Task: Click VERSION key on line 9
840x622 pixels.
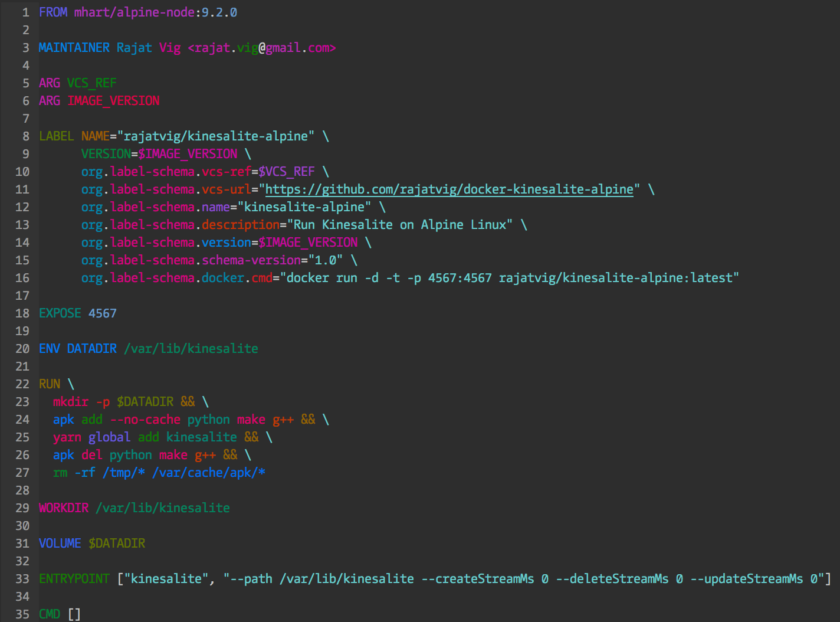Action: (x=106, y=154)
